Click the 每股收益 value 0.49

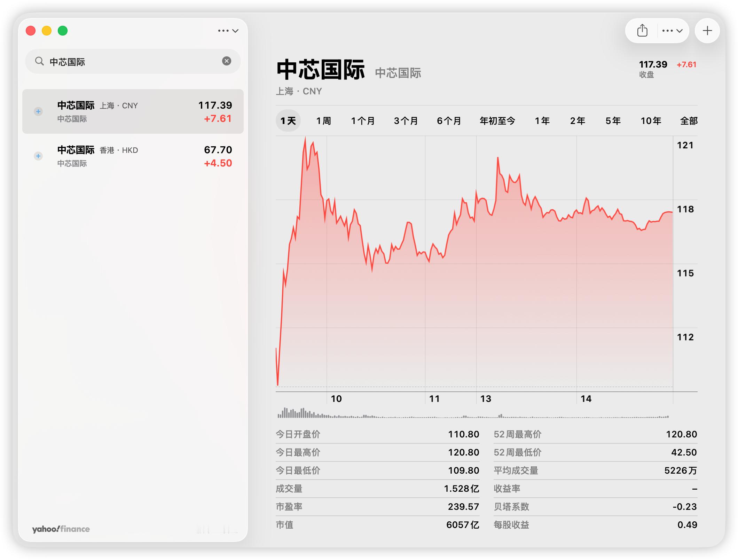687,525
